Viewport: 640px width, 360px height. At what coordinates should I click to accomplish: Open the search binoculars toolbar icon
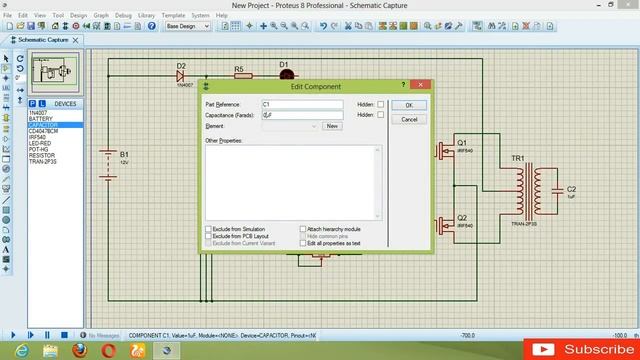click(x=492, y=26)
